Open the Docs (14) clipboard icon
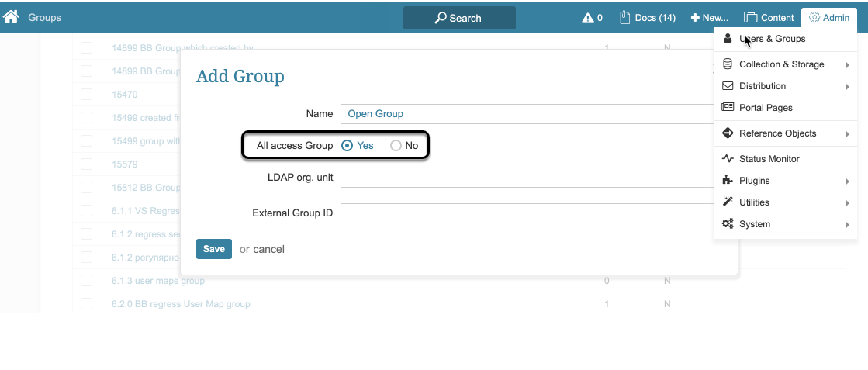 coord(625,17)
